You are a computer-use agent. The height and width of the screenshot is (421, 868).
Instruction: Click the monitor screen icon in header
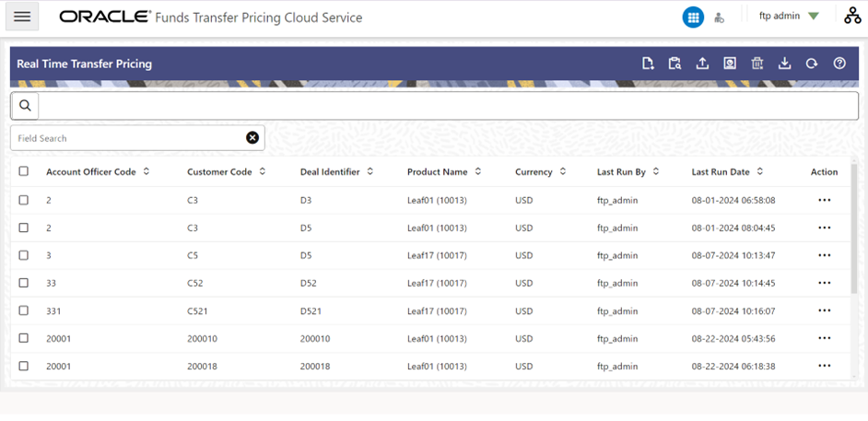(730, 64)
